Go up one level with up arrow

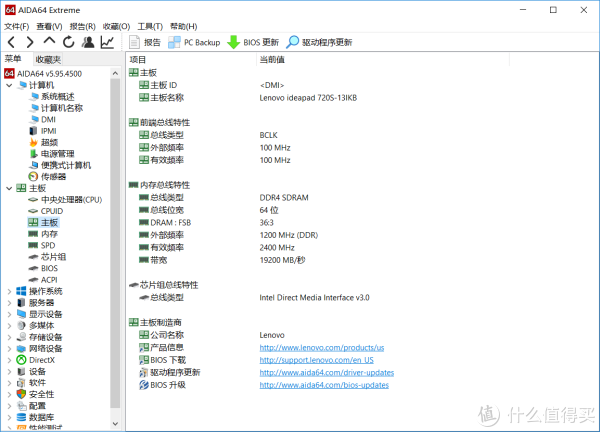(x=49, y=41)
